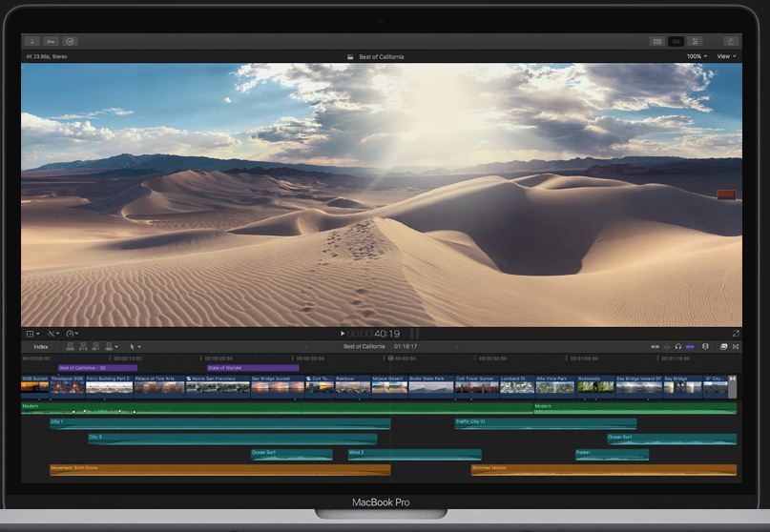This screenshot has width=770, height=532.
Task: Select the Timelapse GGB clip
Action: (x=68, y=385)
